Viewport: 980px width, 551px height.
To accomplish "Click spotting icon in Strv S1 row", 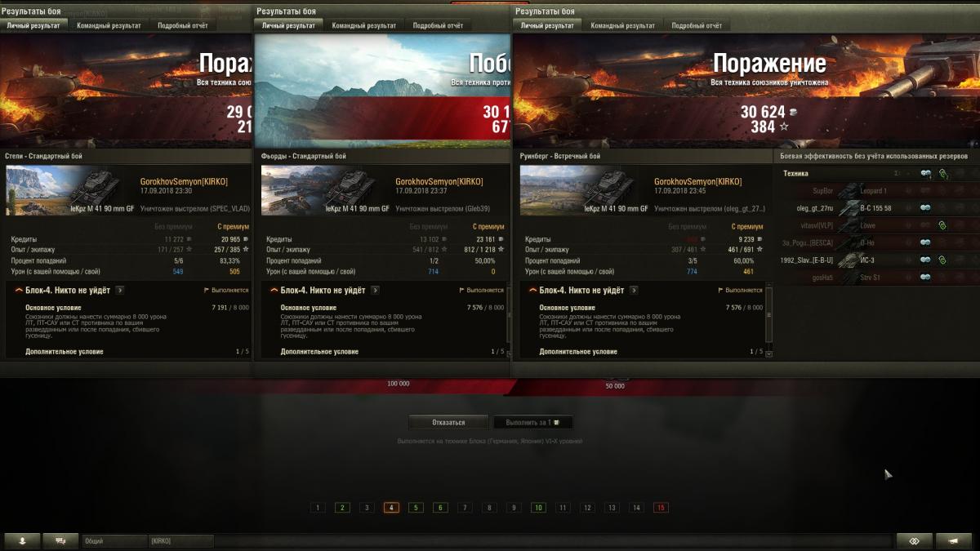I will 926,277.
